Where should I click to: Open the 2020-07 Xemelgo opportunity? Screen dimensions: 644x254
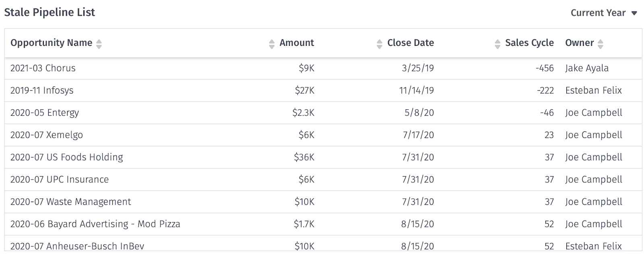point(47,135)
